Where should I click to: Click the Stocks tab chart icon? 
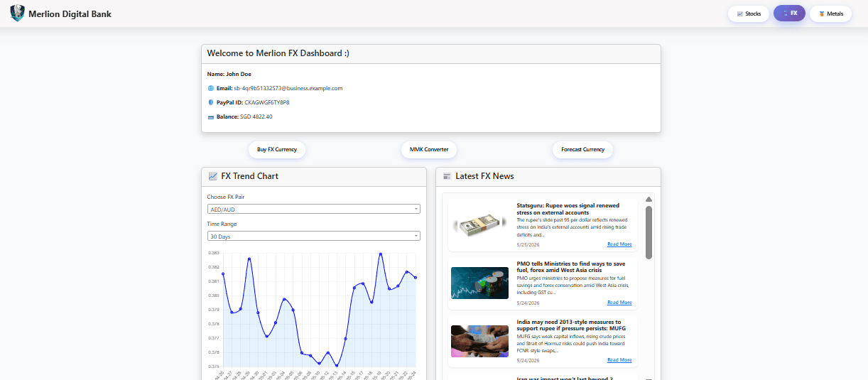pyautogui.click(x=740, y=13)
